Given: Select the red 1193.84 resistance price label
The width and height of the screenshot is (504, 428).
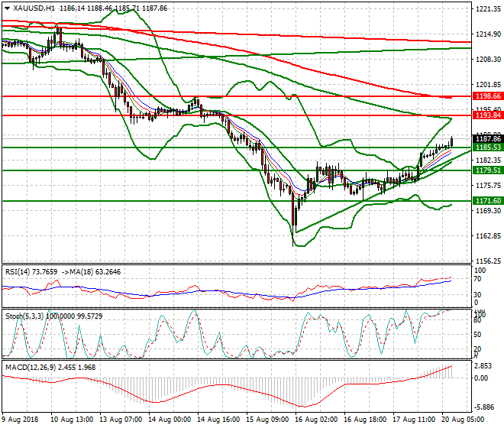Looking at the screenshot, I should [488, 115].
